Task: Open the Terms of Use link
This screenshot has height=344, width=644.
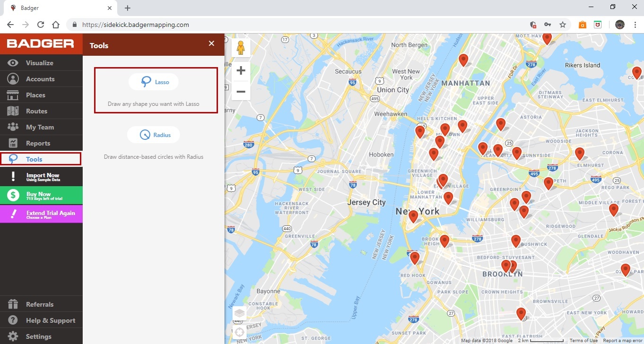Action: click(583, 340)
